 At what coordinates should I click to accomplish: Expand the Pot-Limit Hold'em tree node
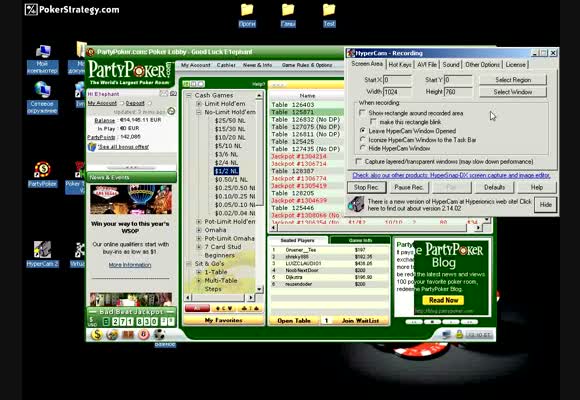pos(199,222)
